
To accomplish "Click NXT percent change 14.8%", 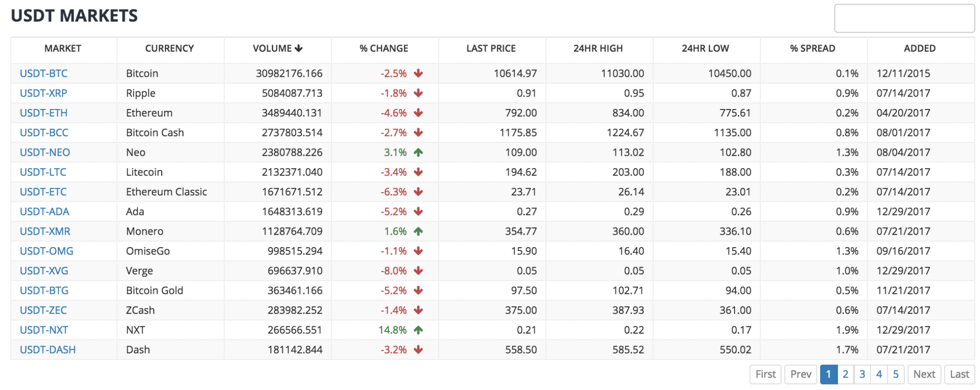I will [x=392, y=330].
